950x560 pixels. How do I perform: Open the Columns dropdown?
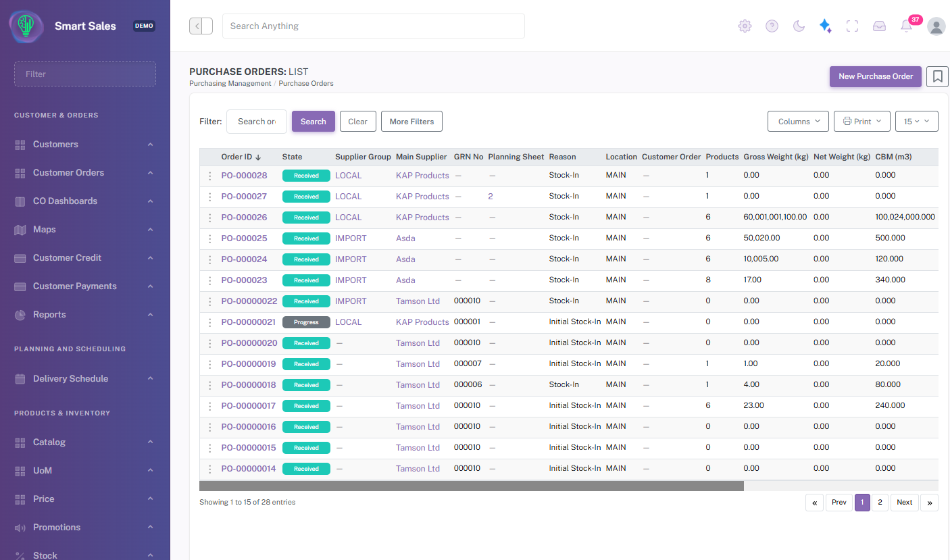[x=799, y=122]
